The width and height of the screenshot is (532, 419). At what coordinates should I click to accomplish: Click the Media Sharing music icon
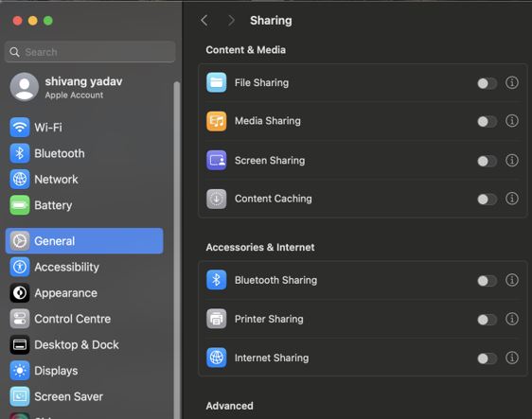(216, 121)
